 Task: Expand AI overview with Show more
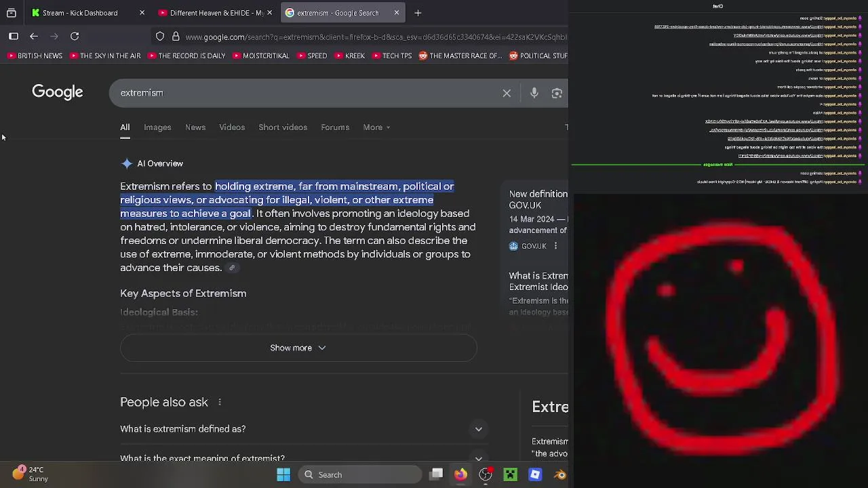(x=298, y=348)
